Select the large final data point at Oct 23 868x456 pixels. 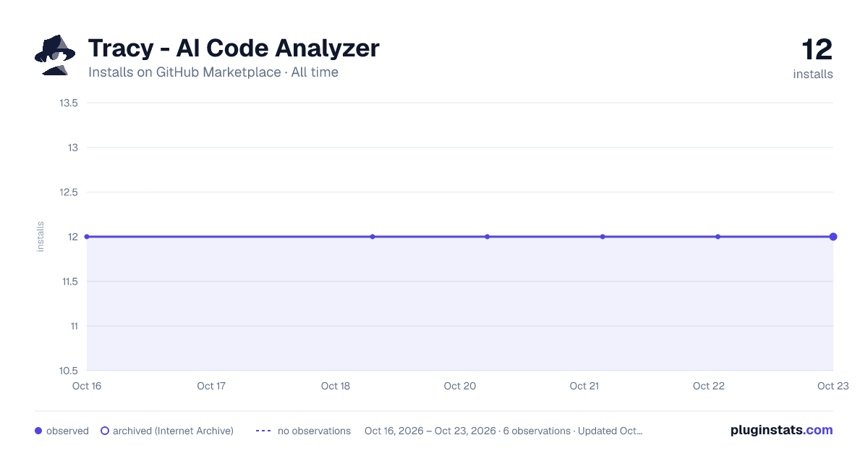coord(833,237)
